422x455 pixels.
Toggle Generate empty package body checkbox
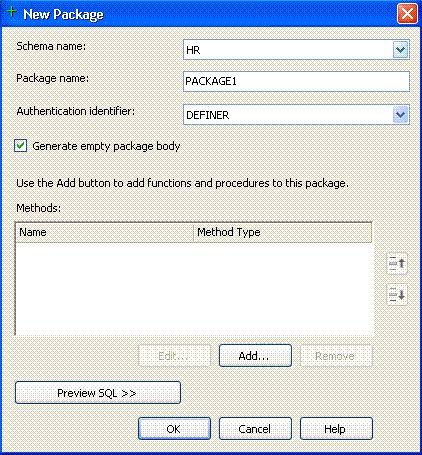[21, 146]
